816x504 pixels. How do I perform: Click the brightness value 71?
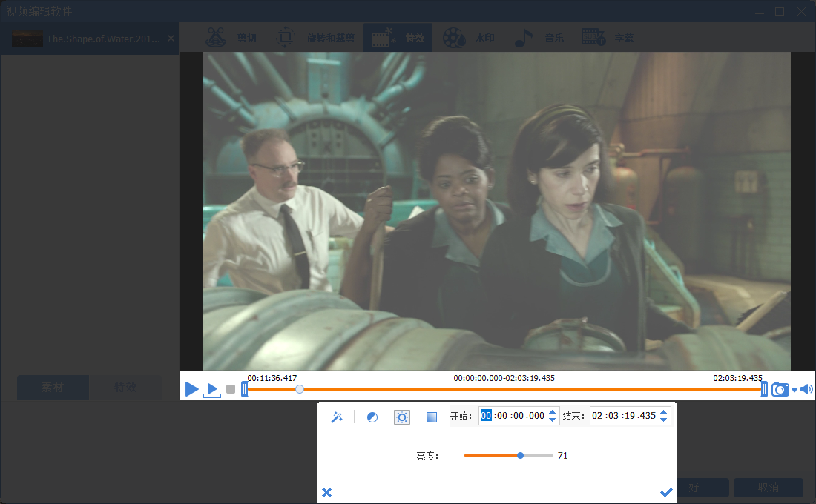(562, 456)
